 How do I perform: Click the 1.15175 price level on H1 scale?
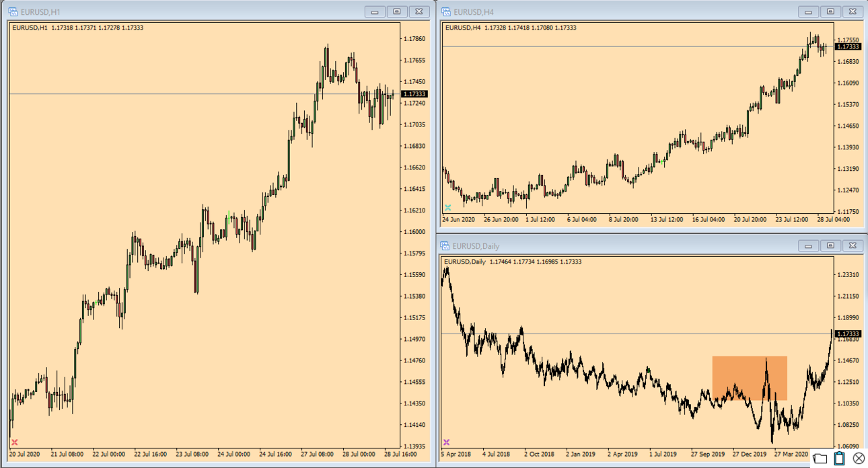coord(415,318)
